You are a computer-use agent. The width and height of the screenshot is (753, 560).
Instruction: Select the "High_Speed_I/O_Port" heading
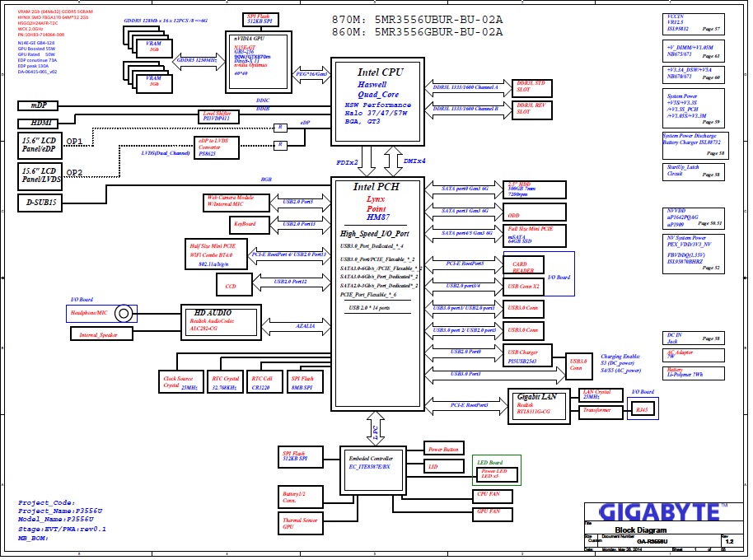[x=375, y=234]
